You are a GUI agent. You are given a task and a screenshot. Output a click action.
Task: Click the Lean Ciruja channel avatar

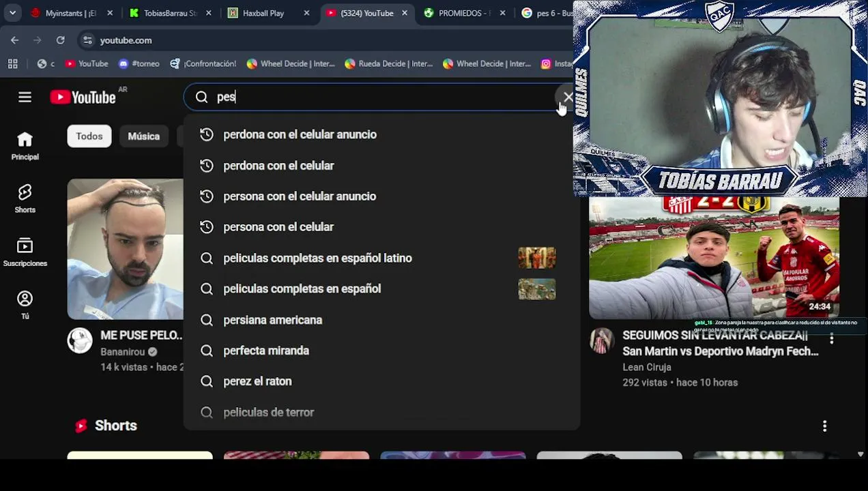(601, 340)
